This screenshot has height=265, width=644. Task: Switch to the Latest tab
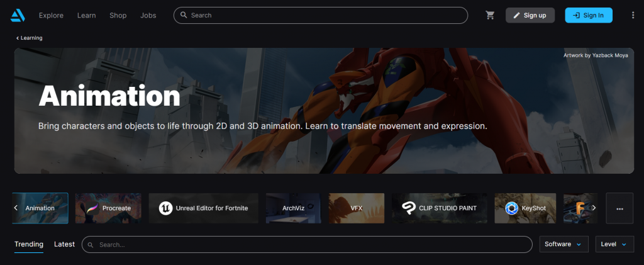pos(65,244)
